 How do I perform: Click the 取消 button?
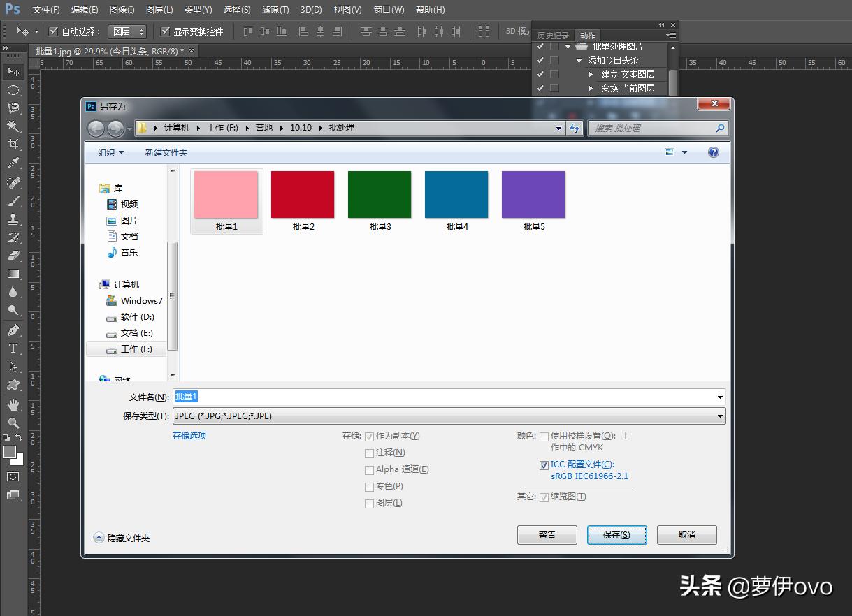pos(686,535)
